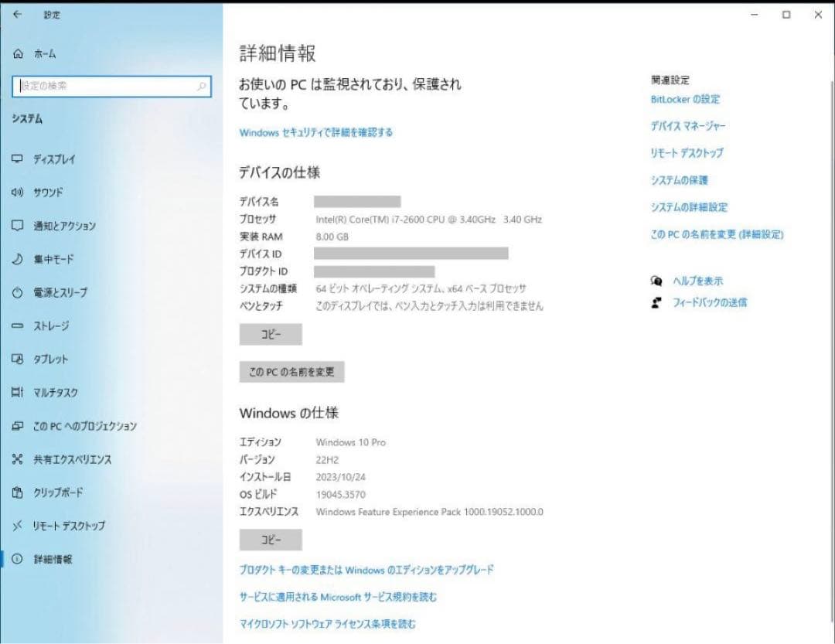Open Display settings from the sidebar
This screenshot has width=835, height=644.
(46, 159)
